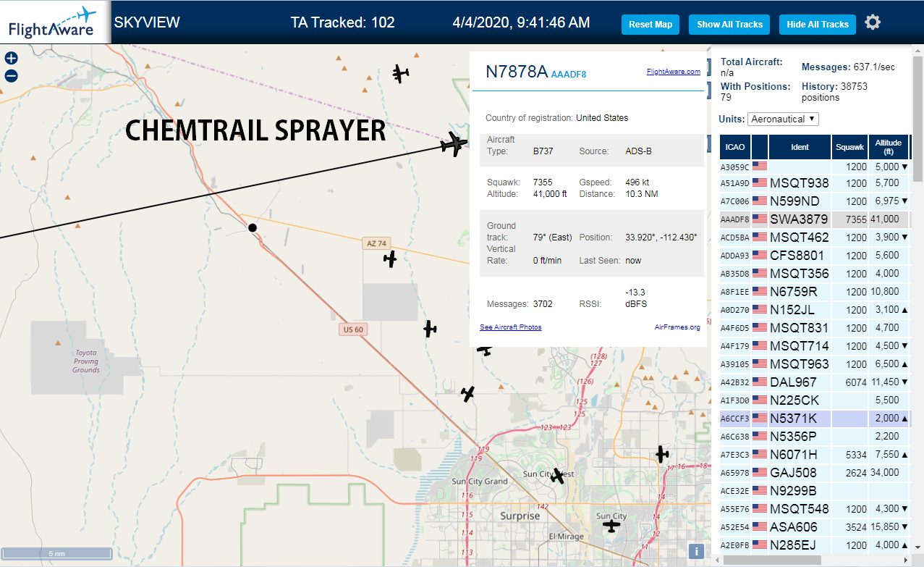Click the SKYVIEW header title
This screenshot has width=924, height=567.
pyautogui.click(x=147, y=22)
